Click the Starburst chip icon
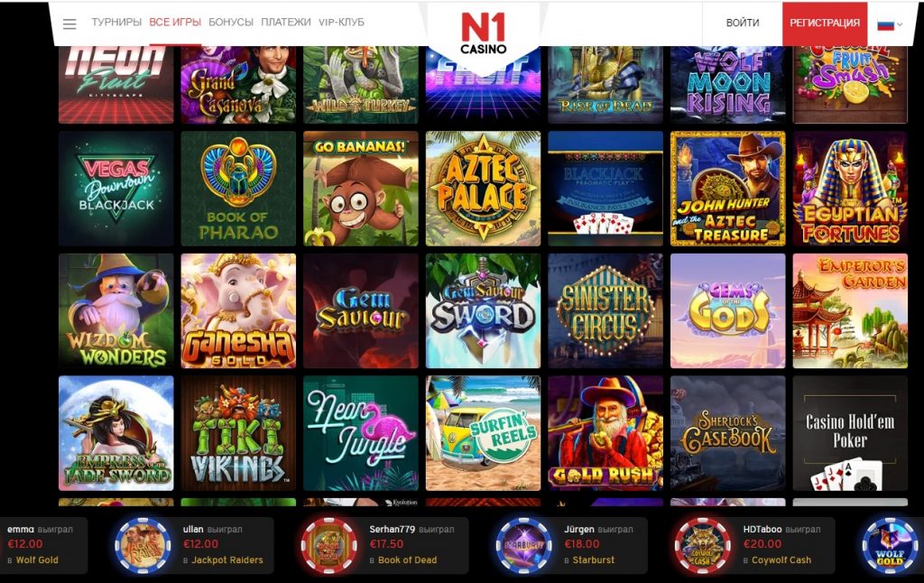The height and width of the screenshot is (583, 924). [523, 545]
